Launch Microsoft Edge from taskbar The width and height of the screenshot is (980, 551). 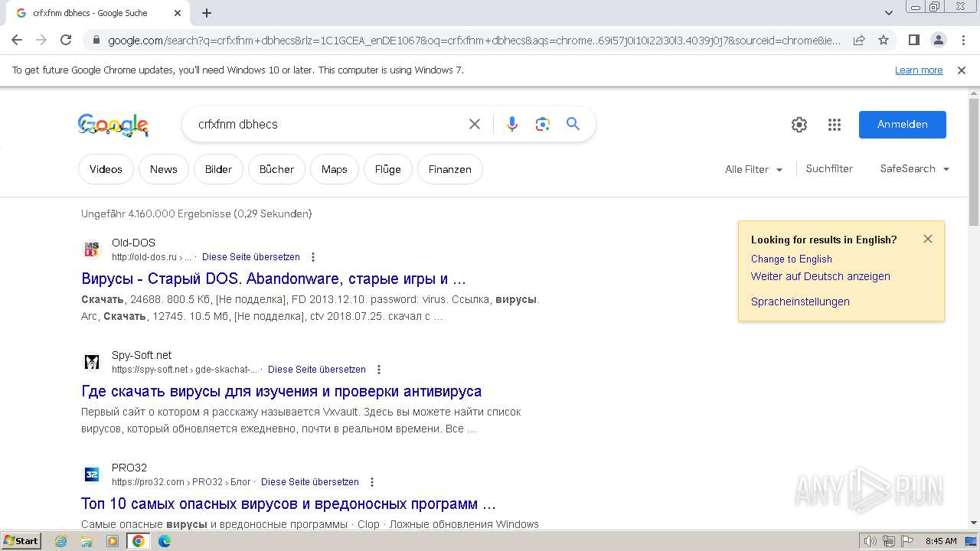point(164,541)
